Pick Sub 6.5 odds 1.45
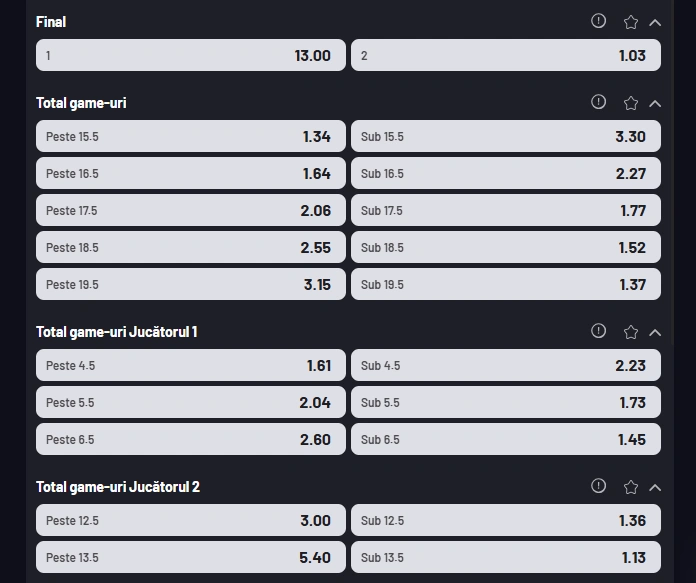 [506, 439]
